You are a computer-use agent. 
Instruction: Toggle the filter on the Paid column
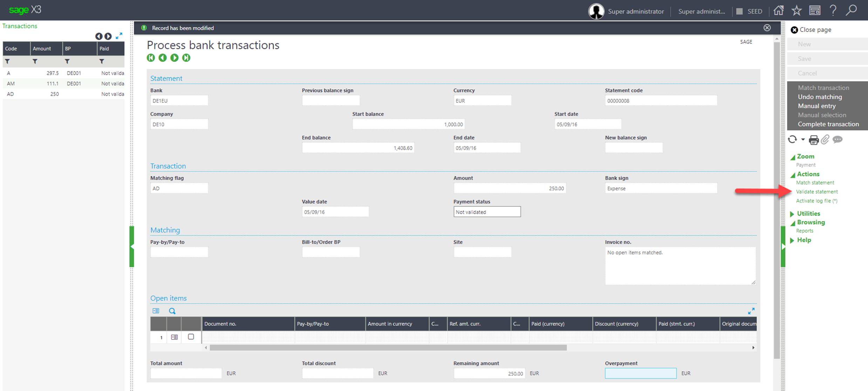[102, 61]
